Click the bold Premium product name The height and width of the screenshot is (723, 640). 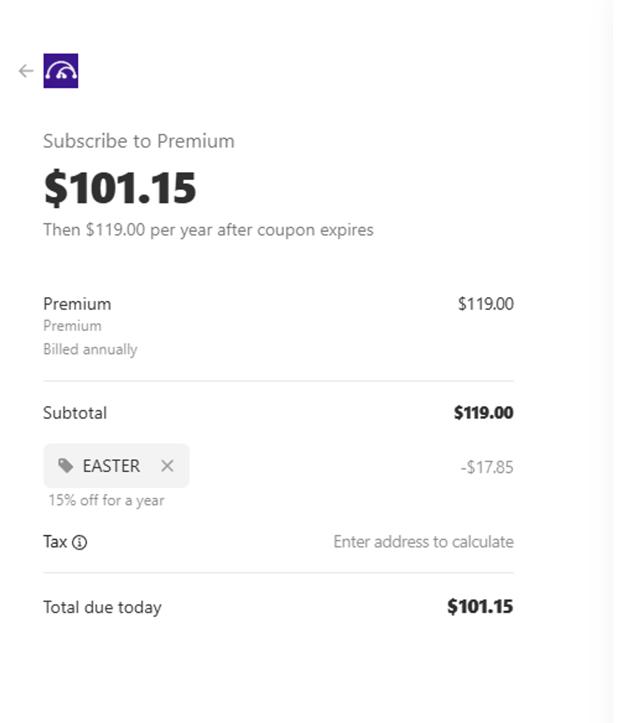77,304
